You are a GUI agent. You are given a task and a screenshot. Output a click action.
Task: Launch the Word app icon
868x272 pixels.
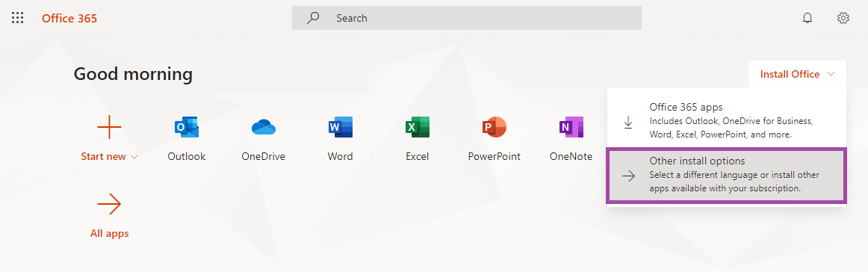pos(340,128)
